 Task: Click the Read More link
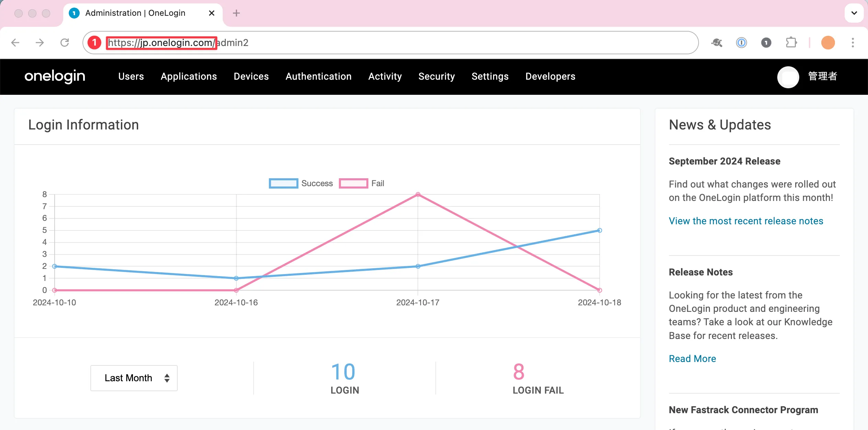click(692, 359)
